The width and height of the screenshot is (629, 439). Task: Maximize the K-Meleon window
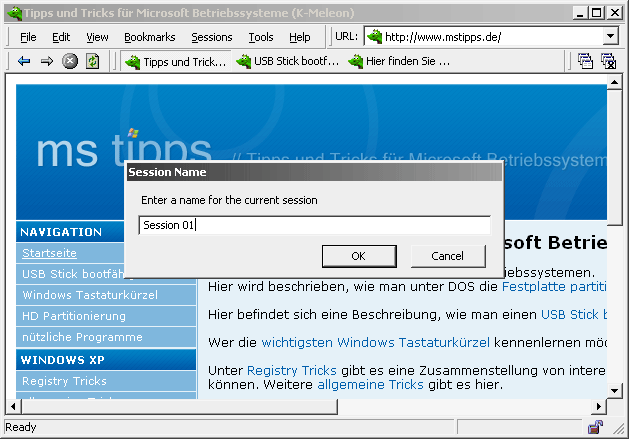[x=597, y=13]
